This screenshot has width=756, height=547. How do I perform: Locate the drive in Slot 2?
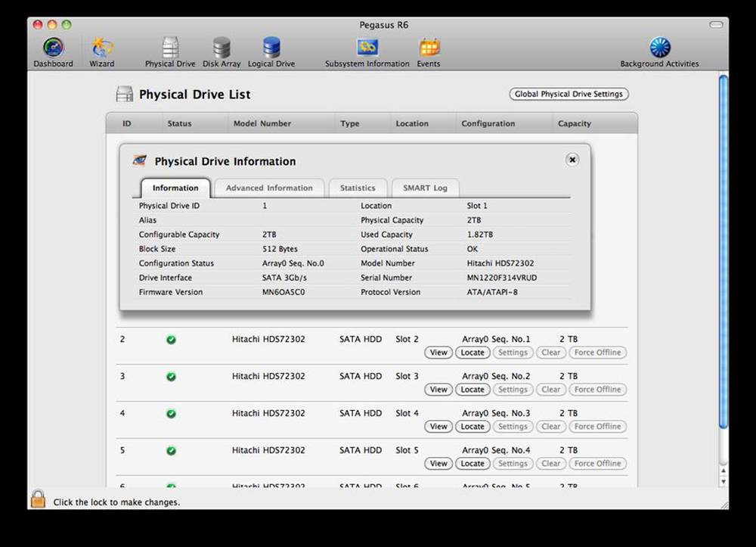point(472,353)
